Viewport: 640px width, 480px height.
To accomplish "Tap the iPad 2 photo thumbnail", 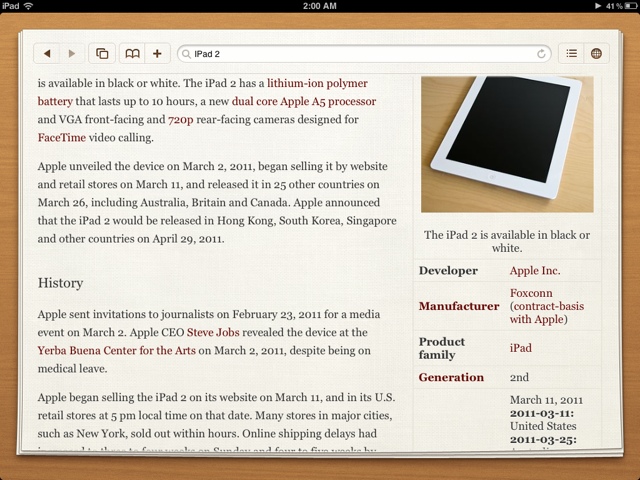I will pos(507,144).
